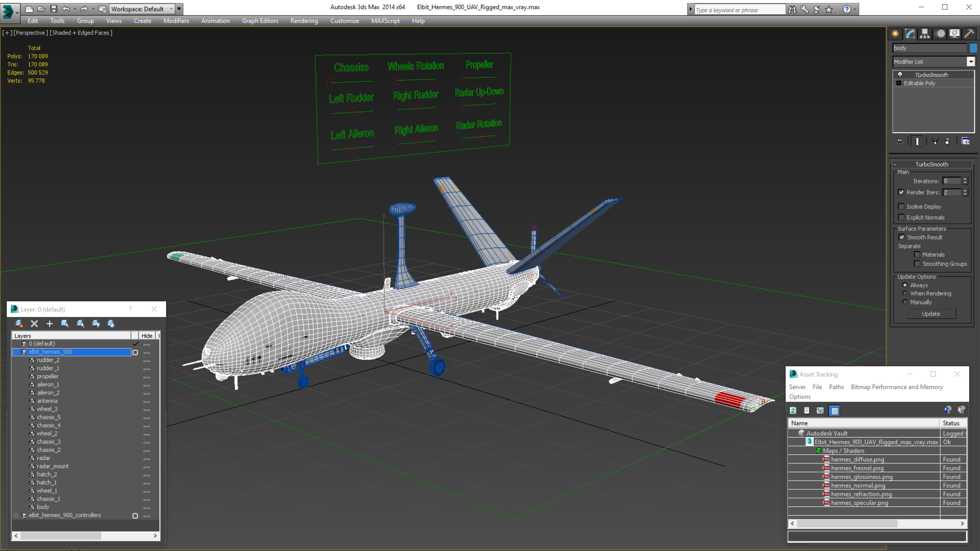The width and height of the screenshot is (980, 551).
Task: Click Freeze/Unfreeze All Layers icon
Action: click(111, 323)
